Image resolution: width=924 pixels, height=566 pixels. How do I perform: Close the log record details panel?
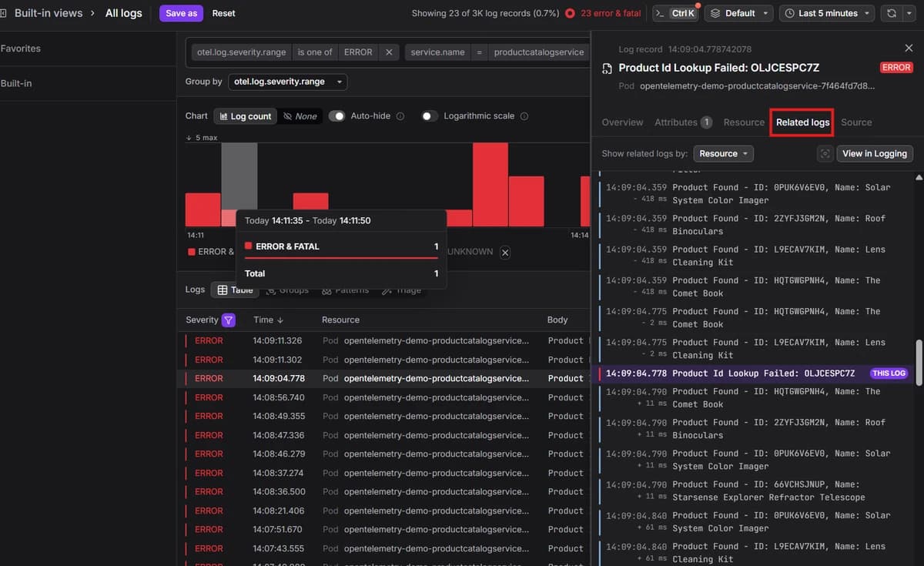[909, 49]
